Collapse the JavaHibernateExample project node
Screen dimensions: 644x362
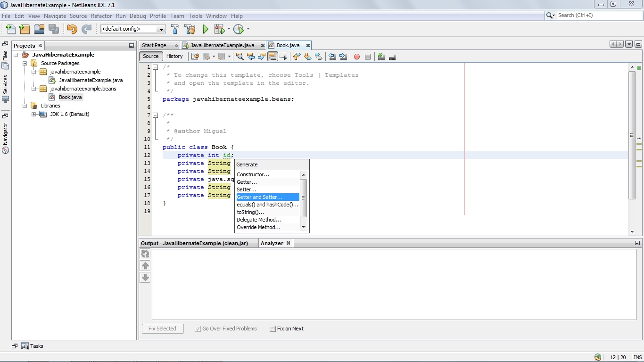16,55
